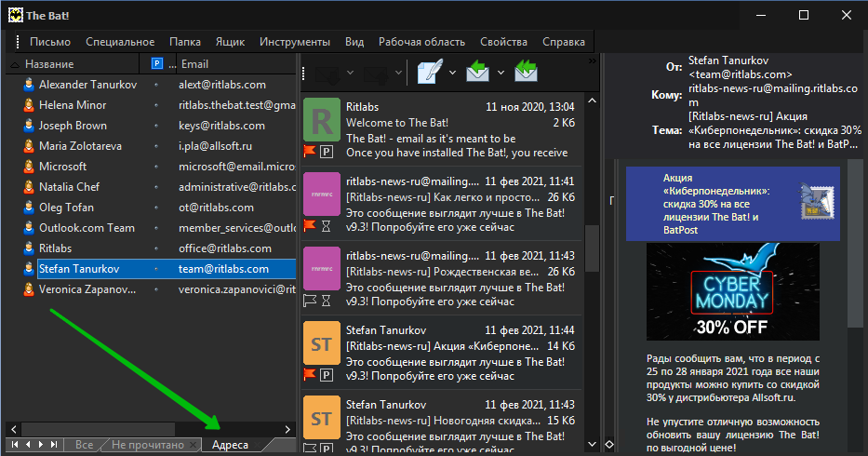The height and width of the screenshot is (456, 868).
Task: Switch to the Все tab
Action: 84,445
